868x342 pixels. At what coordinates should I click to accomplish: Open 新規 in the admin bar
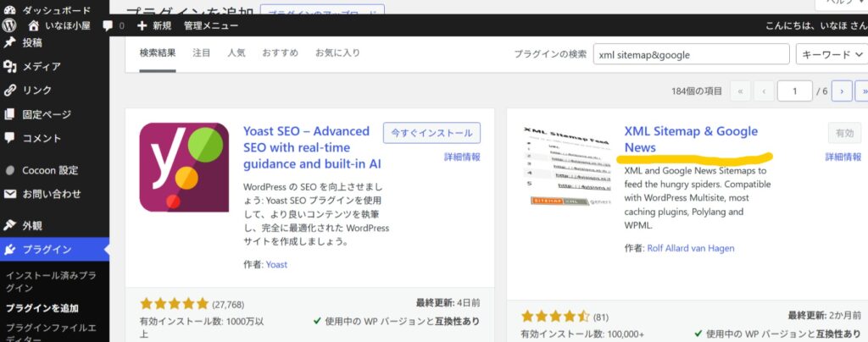click(162, 25)
